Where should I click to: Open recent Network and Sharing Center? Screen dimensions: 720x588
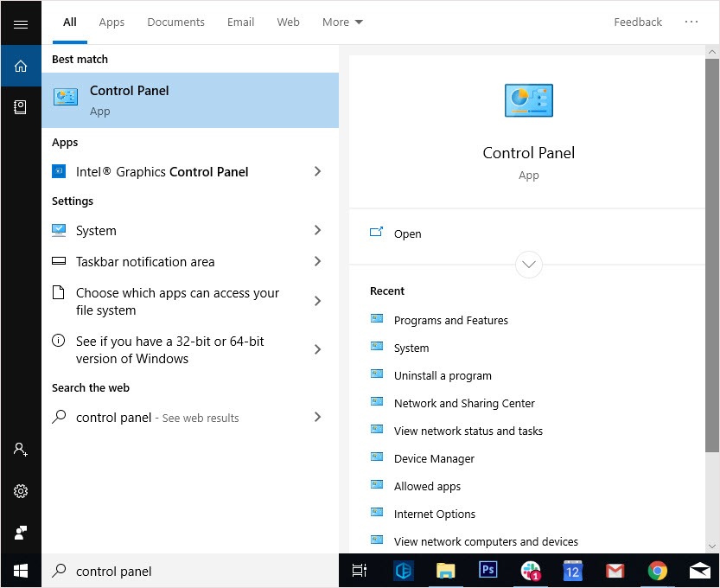coord(464,403)
